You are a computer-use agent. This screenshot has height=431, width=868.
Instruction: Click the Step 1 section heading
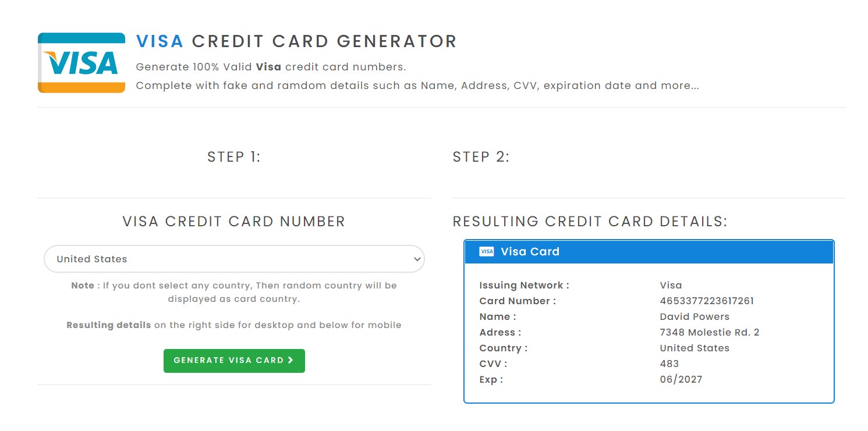233,156
